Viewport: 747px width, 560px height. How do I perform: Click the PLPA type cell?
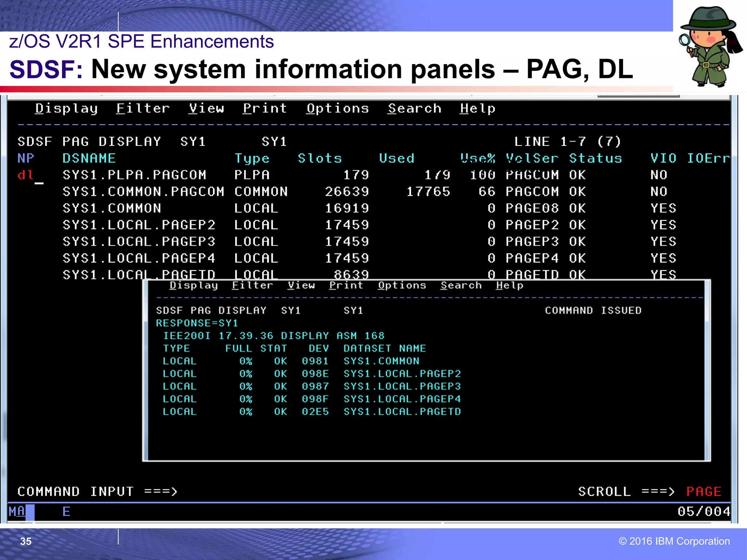[x=252, y=175]
